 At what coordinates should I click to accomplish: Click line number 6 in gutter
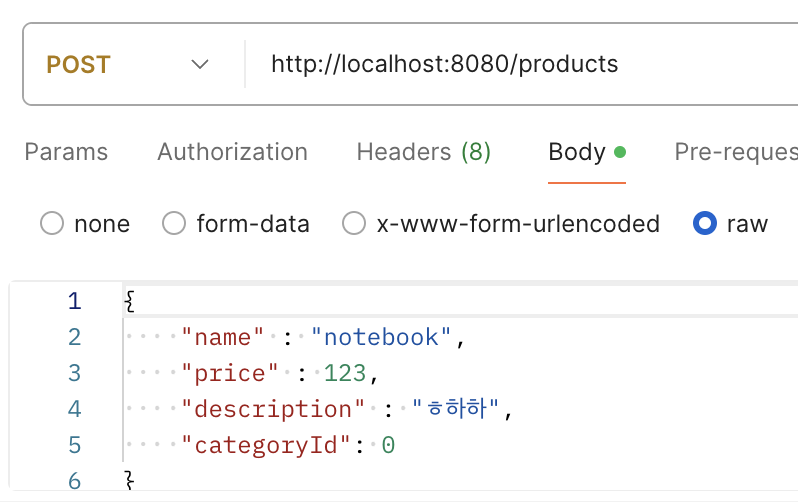click(x=75, y=481)
